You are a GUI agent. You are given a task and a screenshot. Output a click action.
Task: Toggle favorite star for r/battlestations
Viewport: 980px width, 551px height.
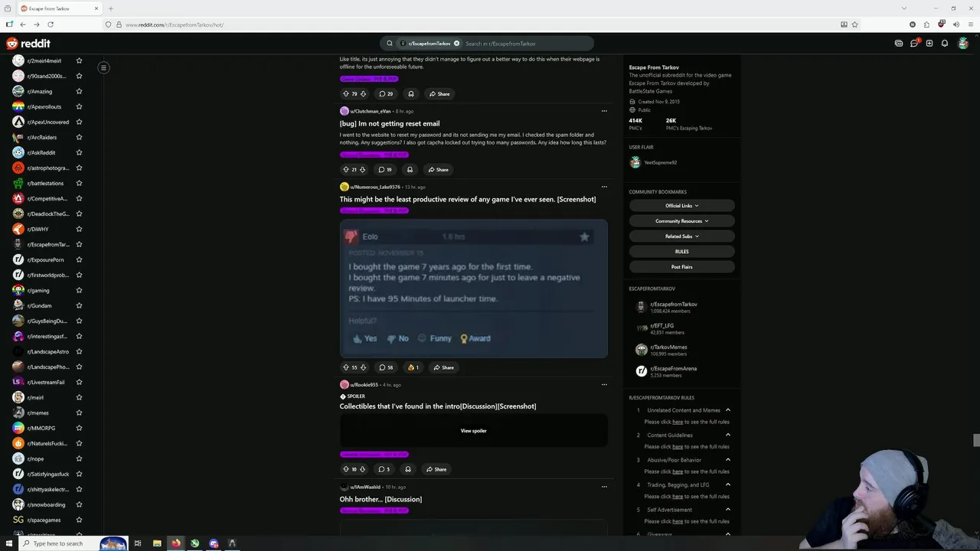[79, 183]
